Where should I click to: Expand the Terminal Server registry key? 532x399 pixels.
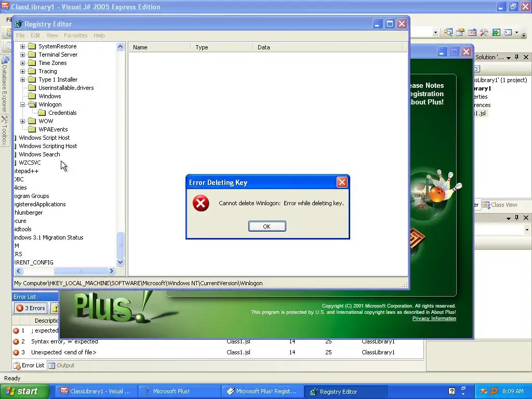(x=22, y=54)
